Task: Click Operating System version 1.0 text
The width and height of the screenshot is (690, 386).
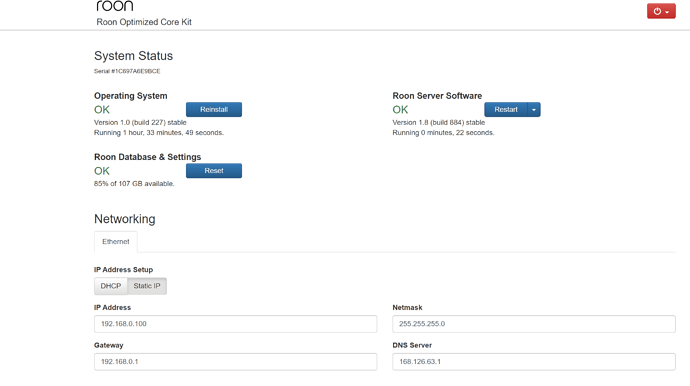Action: [140, 122]
